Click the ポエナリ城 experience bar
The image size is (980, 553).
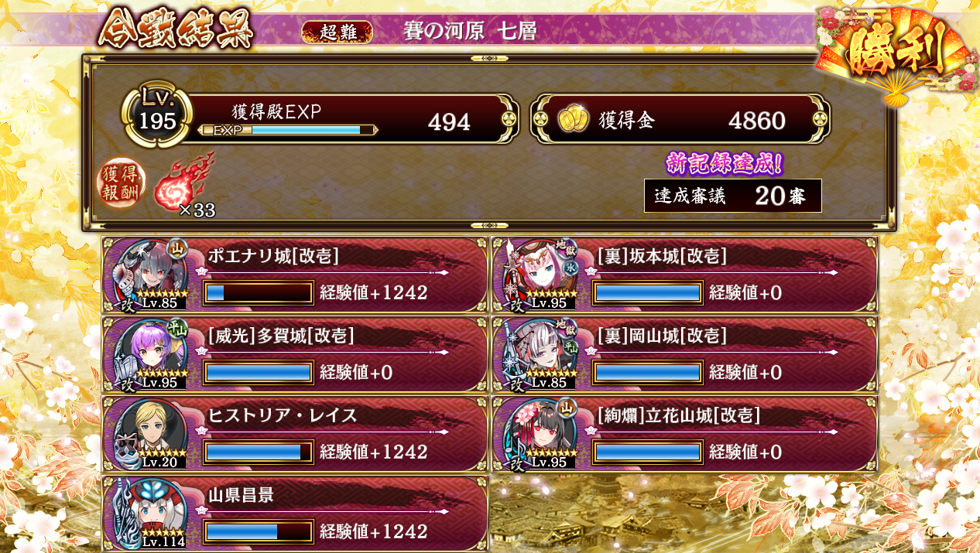coord(259,292)
